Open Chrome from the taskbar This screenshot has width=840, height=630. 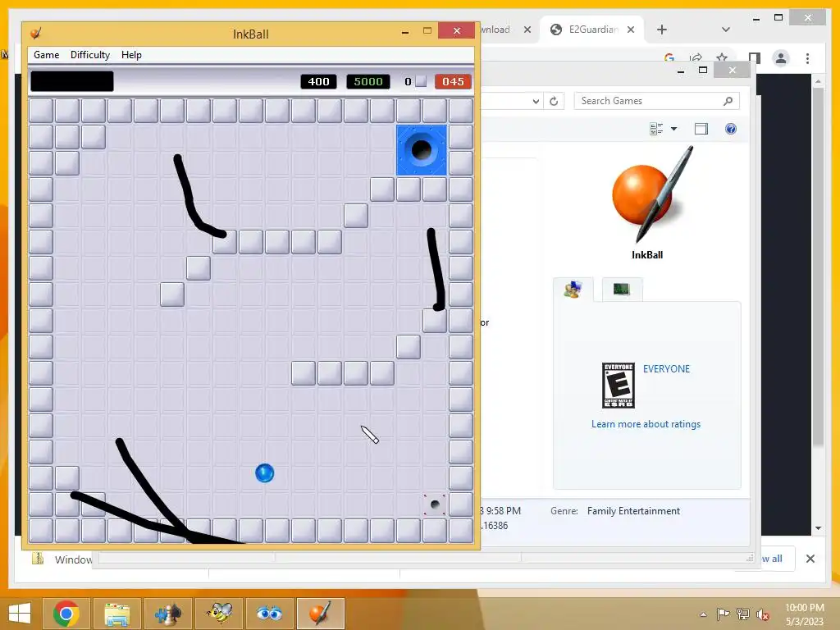(x=66, y=613)
